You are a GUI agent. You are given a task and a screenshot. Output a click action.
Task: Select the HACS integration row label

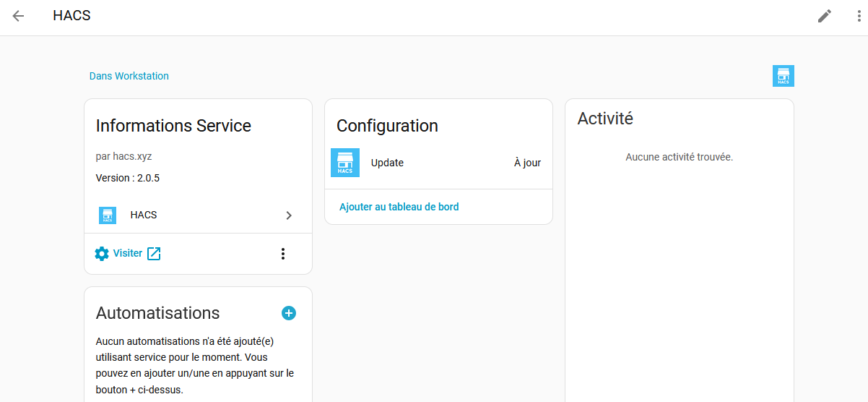144,215
